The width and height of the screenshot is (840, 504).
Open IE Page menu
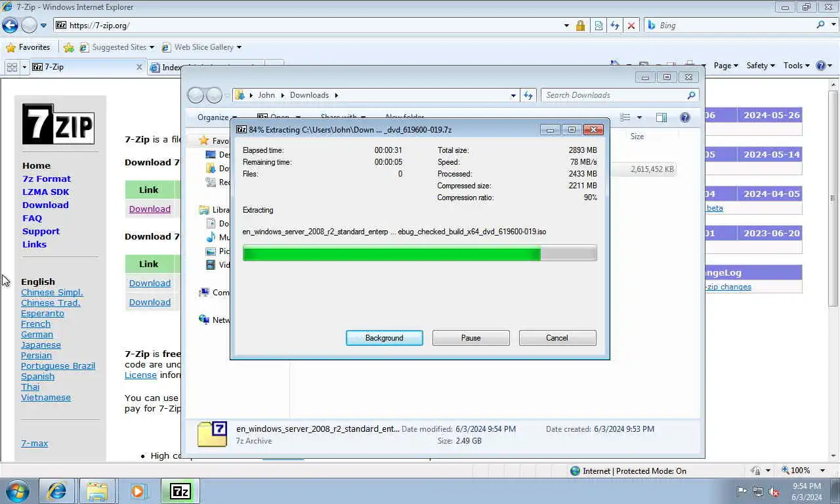(x=726, y=66)
